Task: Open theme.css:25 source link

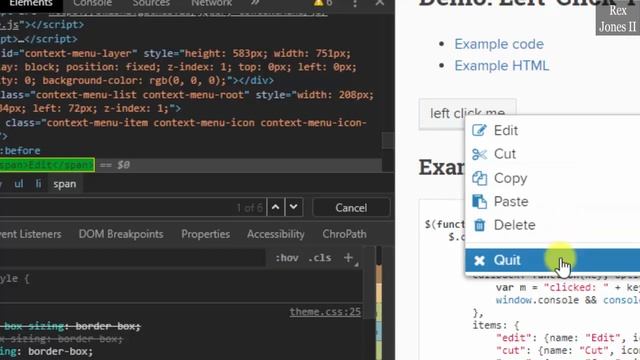Action: click(x=325, y=312)
